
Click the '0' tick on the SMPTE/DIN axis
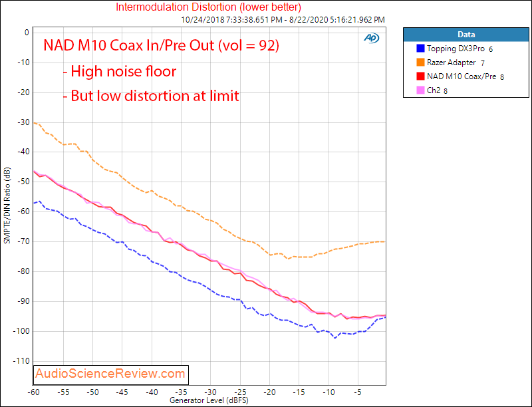click(27, 33)
